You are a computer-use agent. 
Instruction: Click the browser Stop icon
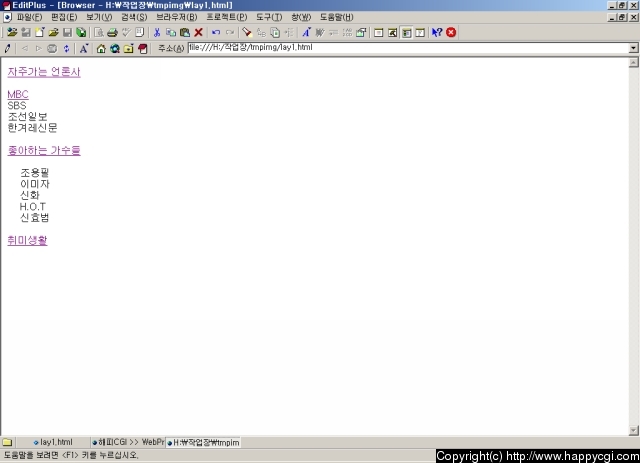[x=52, y=49]
